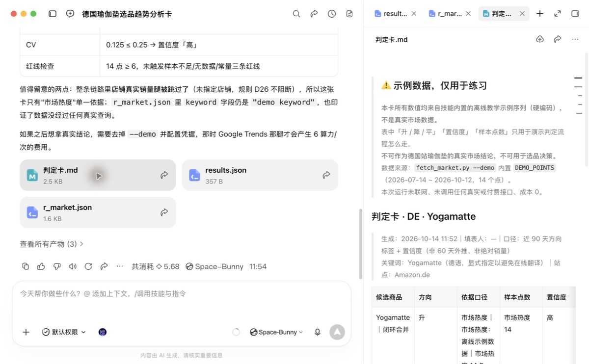Click the 候选商品 column header

[x=393, y=297]
